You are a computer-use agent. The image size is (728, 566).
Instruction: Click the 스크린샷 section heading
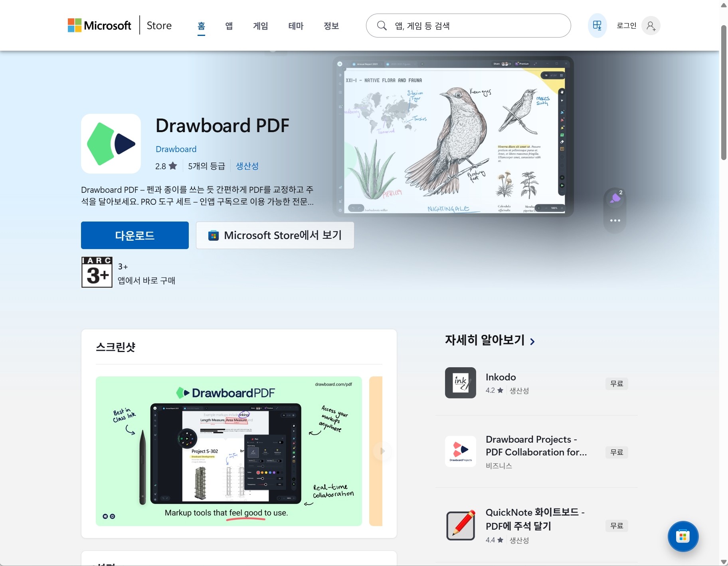click(116, 347)
